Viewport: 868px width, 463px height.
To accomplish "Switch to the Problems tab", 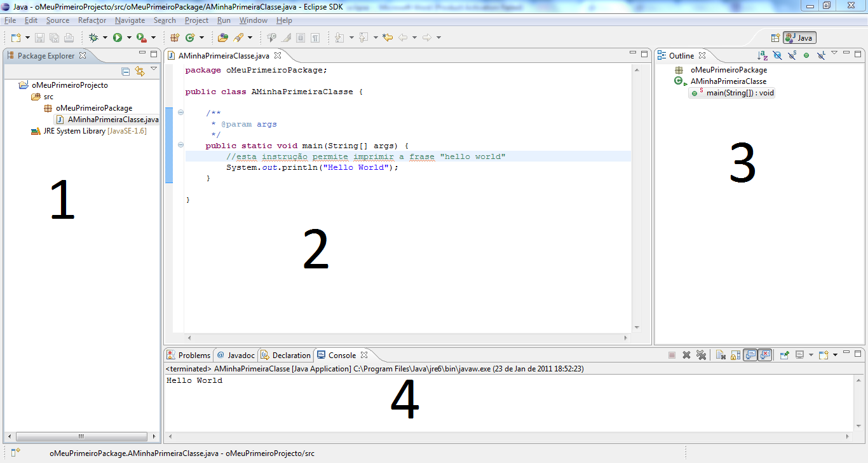I will tap(188, 355).
